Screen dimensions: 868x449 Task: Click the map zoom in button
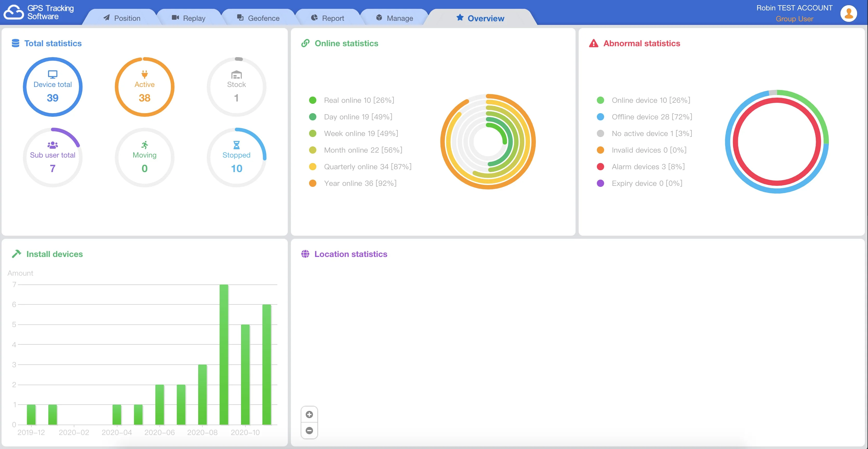(309, 414)
